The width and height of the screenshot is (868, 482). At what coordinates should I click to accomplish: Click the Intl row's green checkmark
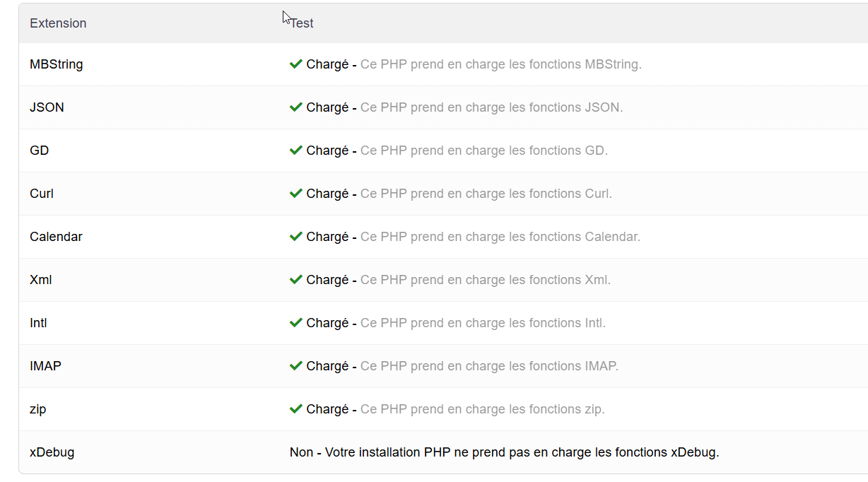[x=296, y=323]
